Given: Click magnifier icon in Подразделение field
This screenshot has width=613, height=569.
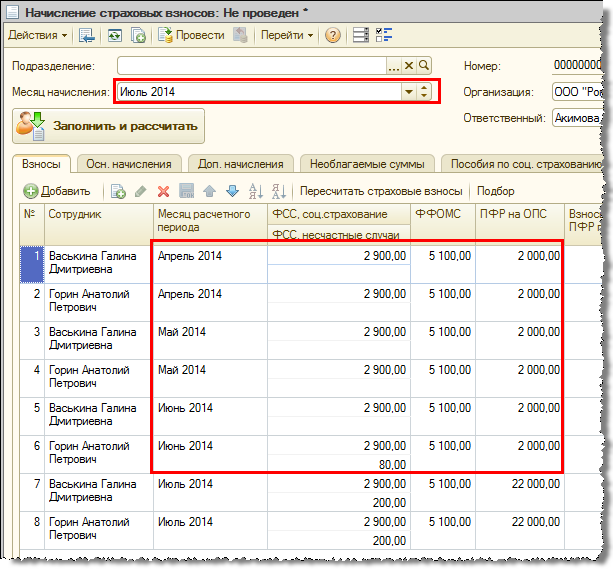Looking at the screenshot, I should pyautogui.click(x=424, y=66).
